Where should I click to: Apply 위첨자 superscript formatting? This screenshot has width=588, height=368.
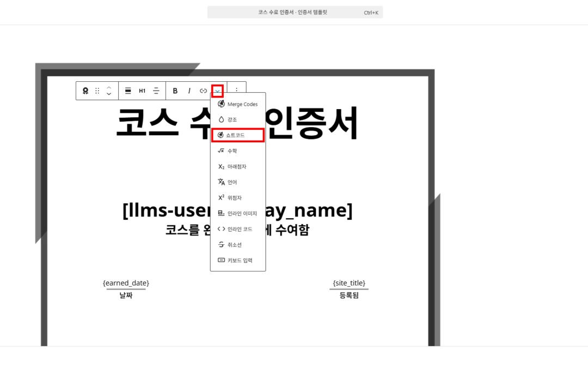click(x=238, y=198)
